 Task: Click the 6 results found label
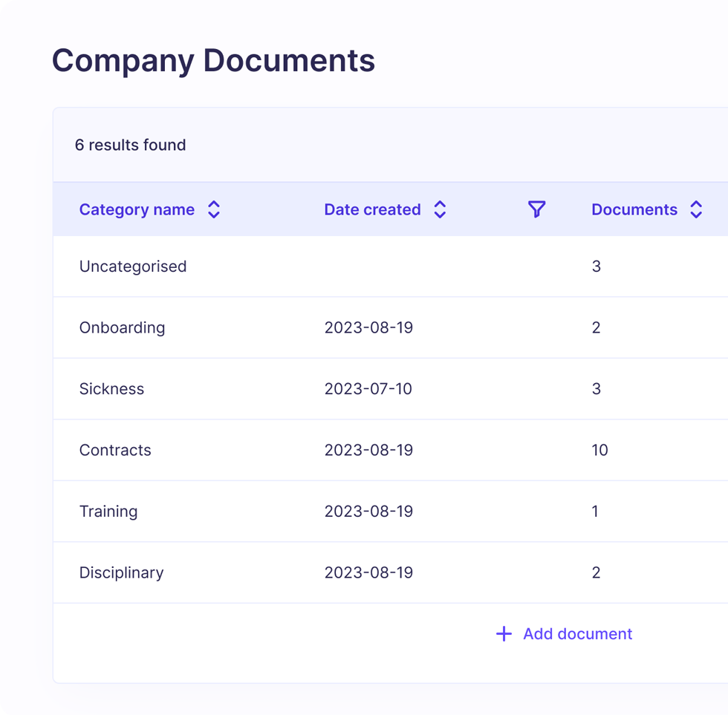click(131, 145)
